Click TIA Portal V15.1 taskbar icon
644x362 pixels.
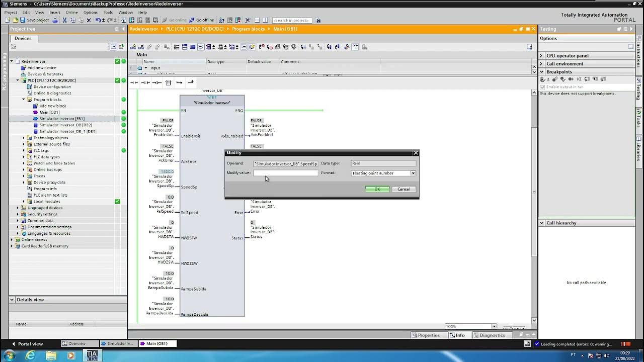click(x=92, y=355)
